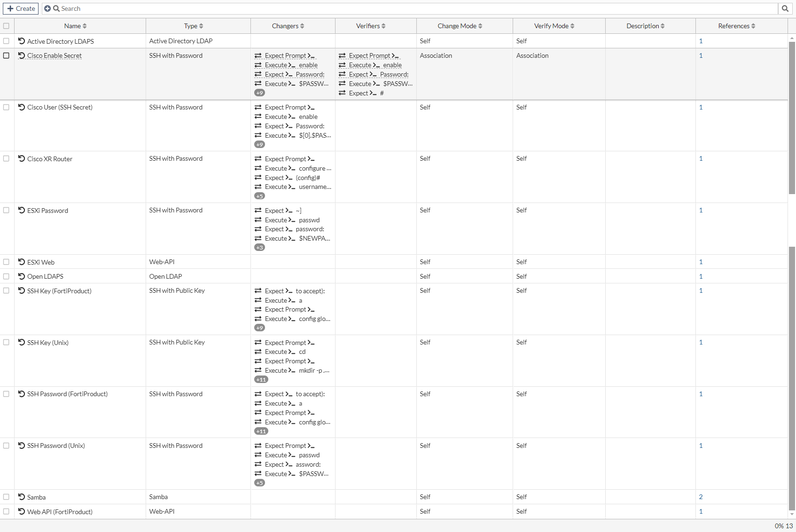Click the magnifier icon at the far right
Screen dimensions: 796x532
coord(785,8)
